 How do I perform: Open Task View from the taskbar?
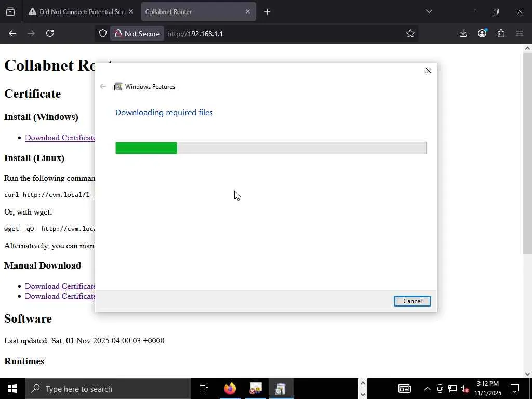pyautogui.click(x=204, y=389)
